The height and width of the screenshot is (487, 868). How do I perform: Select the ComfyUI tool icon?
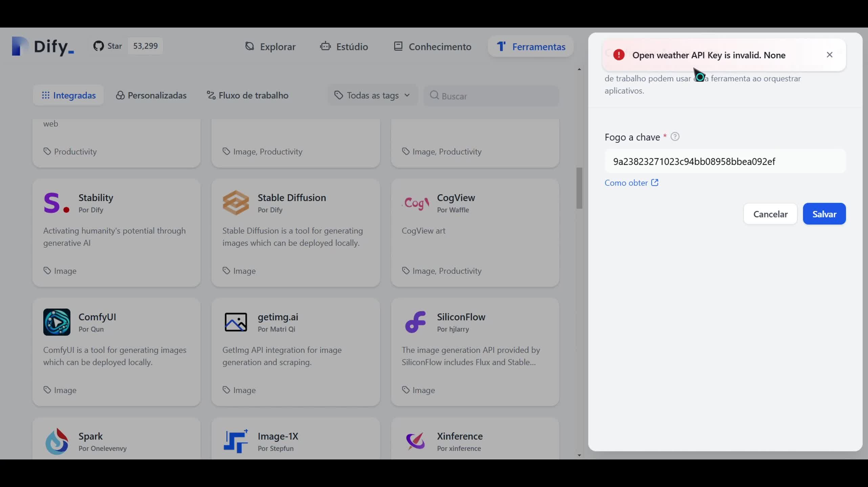click(x=56, y=322)
